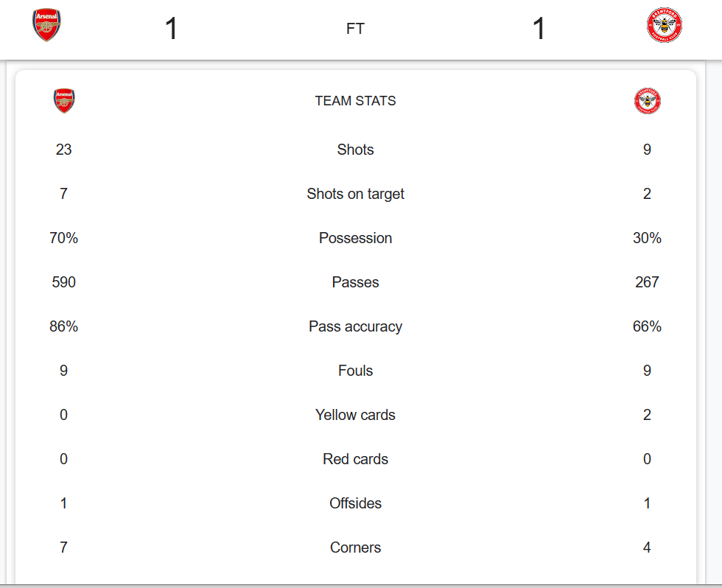Click the Offsides stat label
722x588 pixels.
point(355,503)
